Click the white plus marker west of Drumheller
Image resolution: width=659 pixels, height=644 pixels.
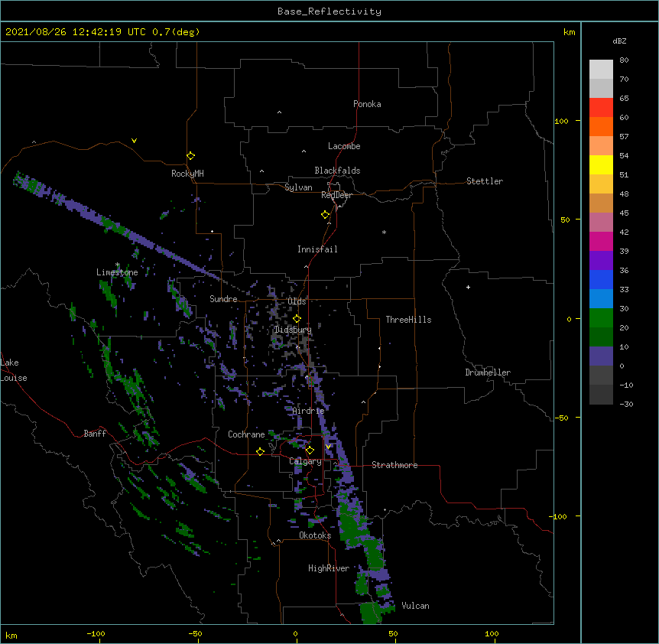(x=468, y=287)
